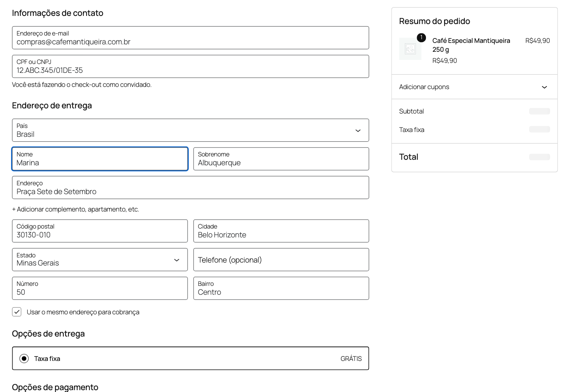
Task: Click the Café Especial Mantiqueira 250 g product name
Action: (x=471, y=45)
